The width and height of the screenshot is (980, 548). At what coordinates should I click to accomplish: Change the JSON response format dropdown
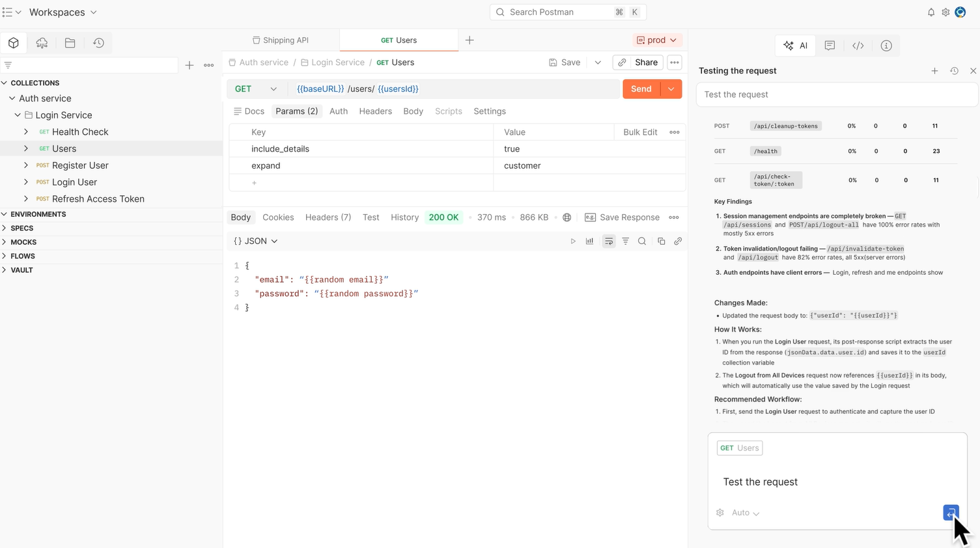256,241
